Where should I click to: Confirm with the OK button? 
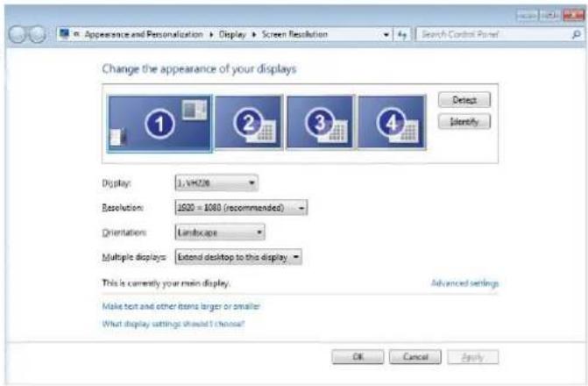pos(358,357)
